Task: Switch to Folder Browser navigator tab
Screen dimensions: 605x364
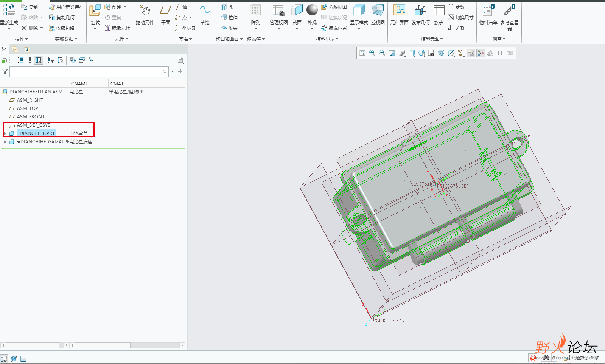Action: tap(15, 49)
